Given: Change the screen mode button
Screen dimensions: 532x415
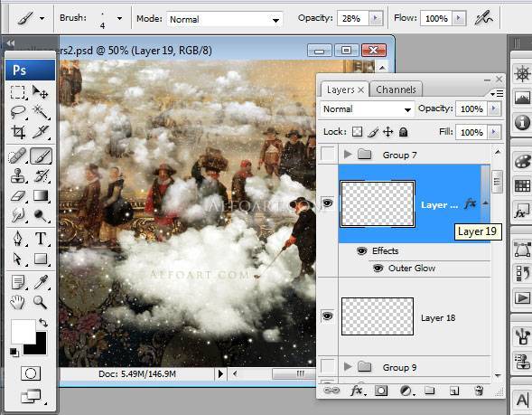Looking at the screenshot, I should [32, 396].
